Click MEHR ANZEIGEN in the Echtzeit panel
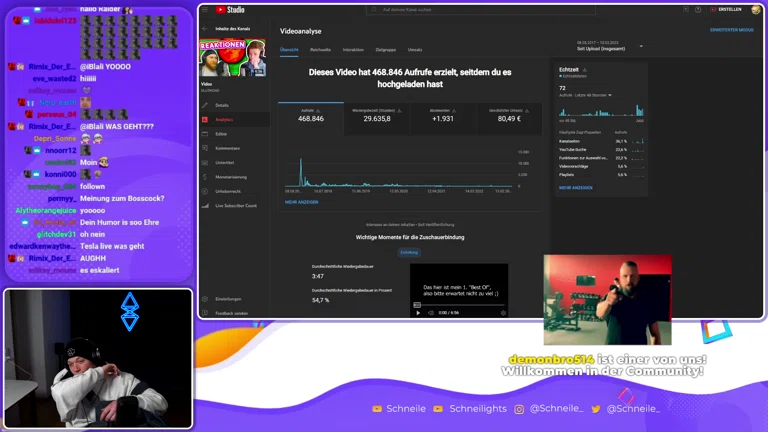The height and width of the screenshot is (432, 768). pyautogui.click(x=576, y=188)
